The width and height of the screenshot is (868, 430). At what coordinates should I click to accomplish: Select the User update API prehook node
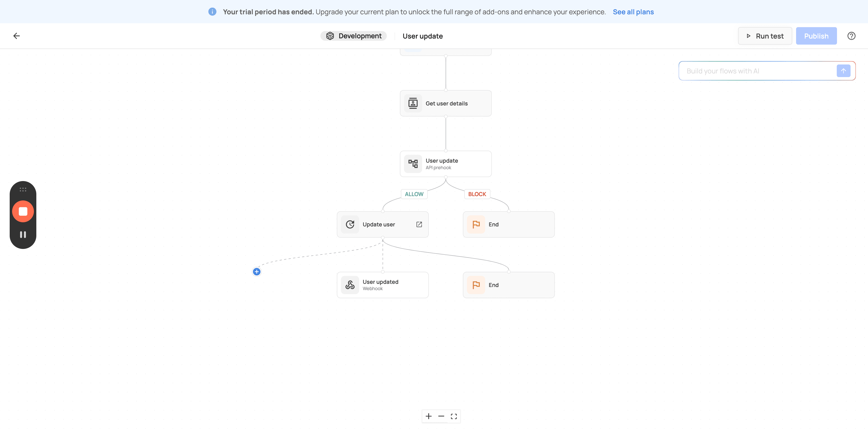click(445, 164)
